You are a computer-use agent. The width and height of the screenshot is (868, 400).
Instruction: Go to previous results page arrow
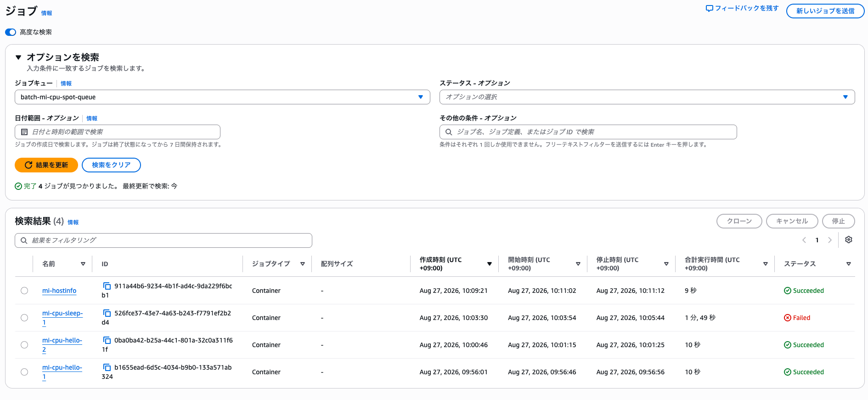pos(804,240)
